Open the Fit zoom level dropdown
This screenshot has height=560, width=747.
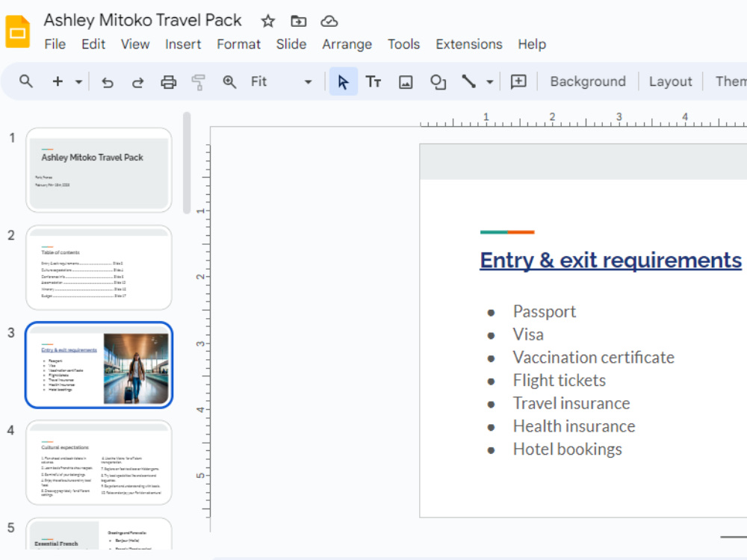281,82
